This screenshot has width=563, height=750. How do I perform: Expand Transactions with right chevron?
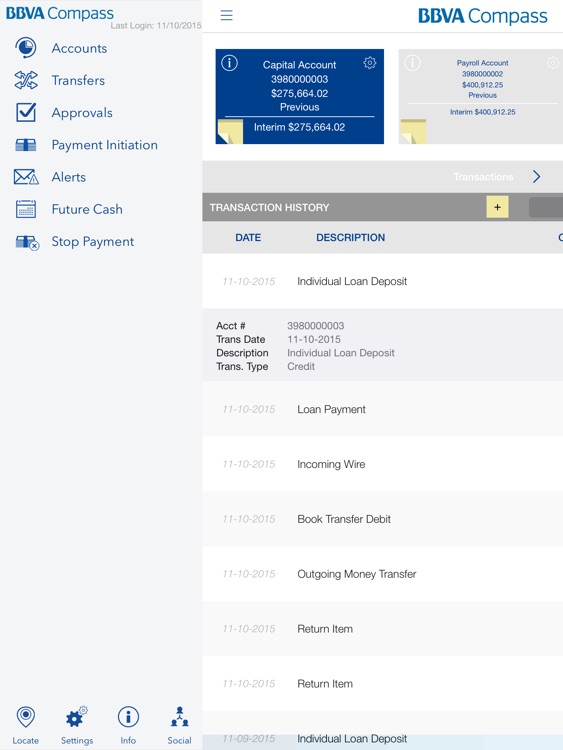(x=537, y=176)
